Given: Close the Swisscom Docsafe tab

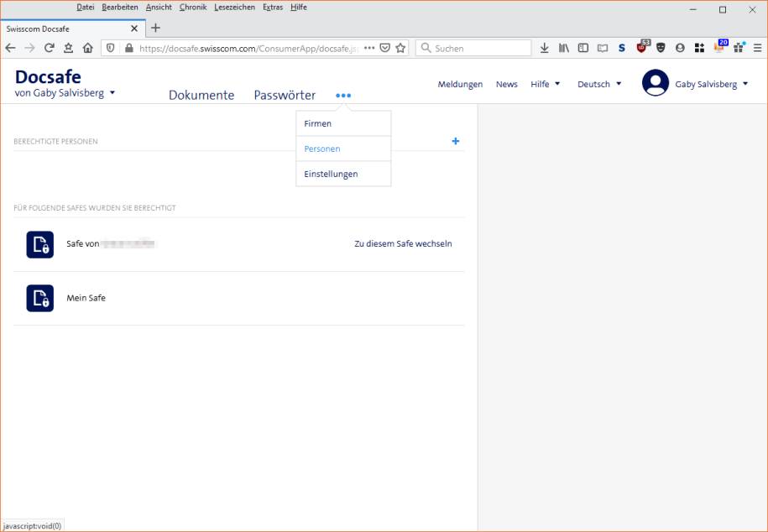Looking at the screenshot, I should pos(134,29).
